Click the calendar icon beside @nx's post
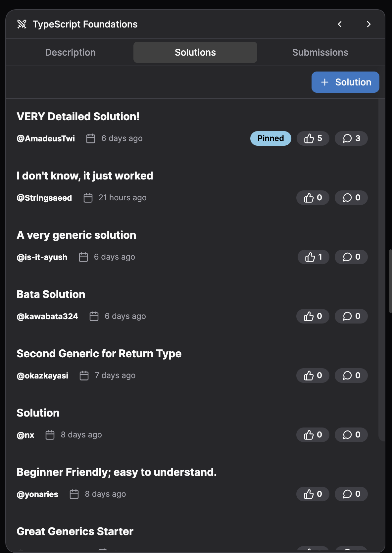Image resolution: width=392 pixels, height=553 pixels. [50, 435]
